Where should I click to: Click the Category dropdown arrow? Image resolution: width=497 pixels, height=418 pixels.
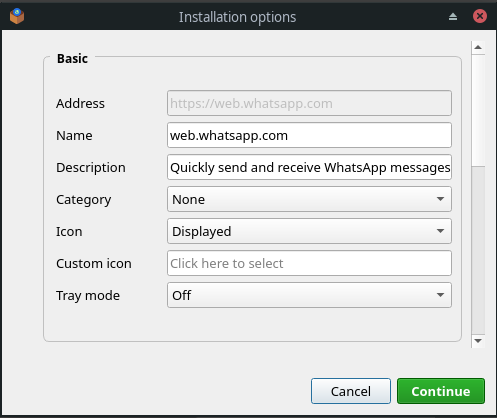440,199
